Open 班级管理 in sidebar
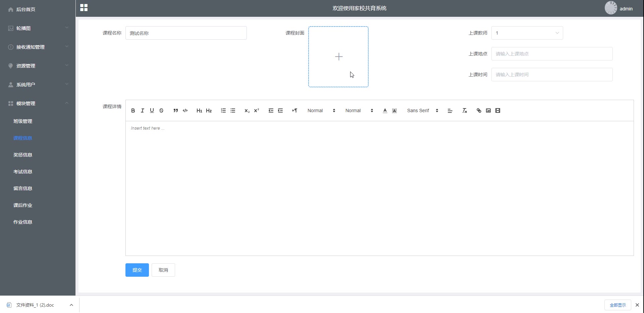The height and width of the screenshot is (313, 644). pyautogui.click(x=23, y=121)
